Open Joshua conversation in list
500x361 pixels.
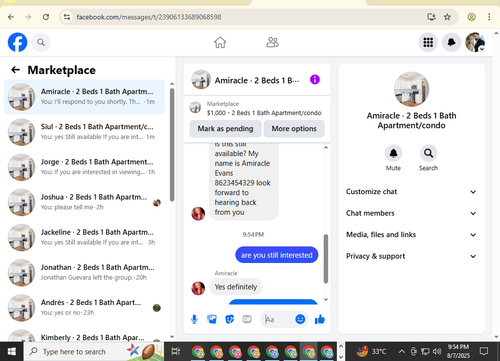84,202
